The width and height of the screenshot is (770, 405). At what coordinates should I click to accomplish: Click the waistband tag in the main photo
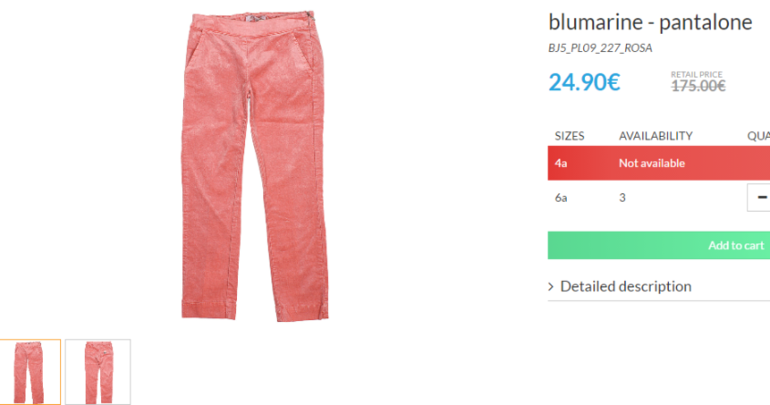(255, 18)
